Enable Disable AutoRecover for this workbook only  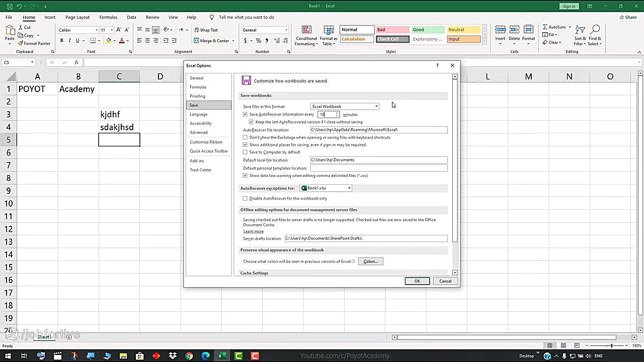tap(245, 199)
